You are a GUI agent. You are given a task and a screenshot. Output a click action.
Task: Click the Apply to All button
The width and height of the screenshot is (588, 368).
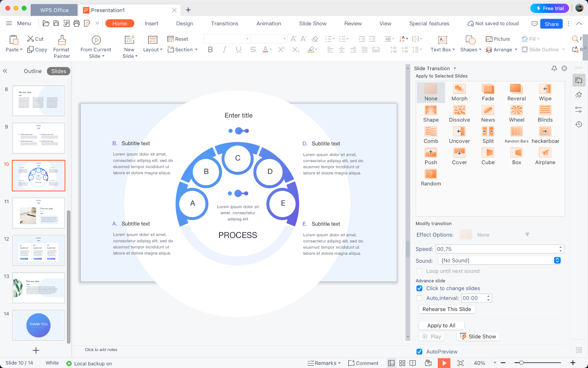click(x=441, y=325)
